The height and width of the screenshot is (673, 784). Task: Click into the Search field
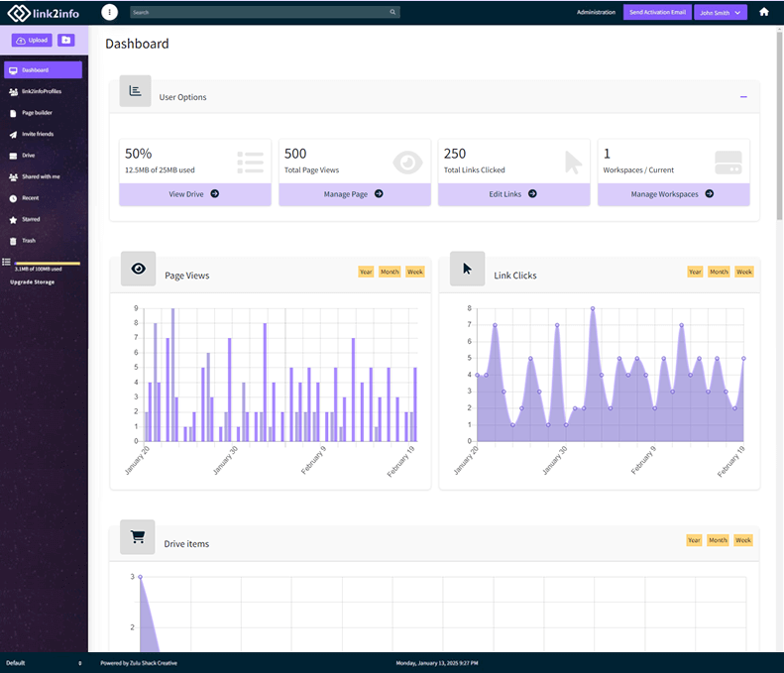click(x=258, y=13)
